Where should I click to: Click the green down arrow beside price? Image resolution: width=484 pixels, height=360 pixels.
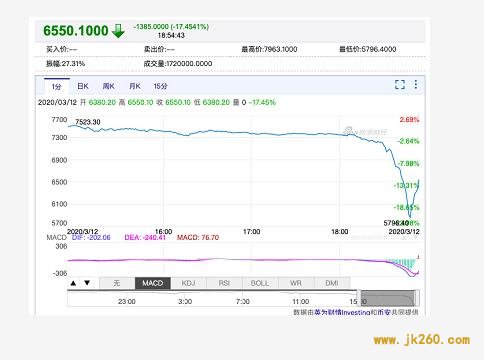(118, 31)
